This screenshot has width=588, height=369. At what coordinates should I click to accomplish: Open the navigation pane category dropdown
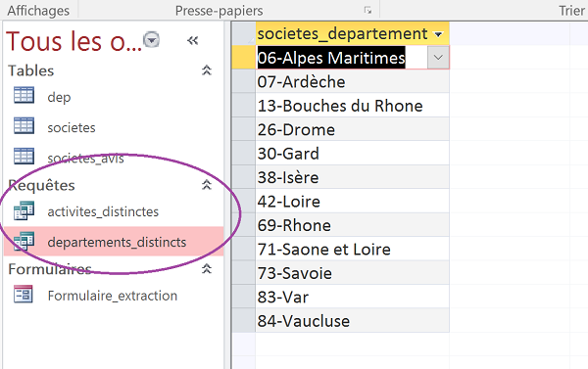(x=152, y=40)
